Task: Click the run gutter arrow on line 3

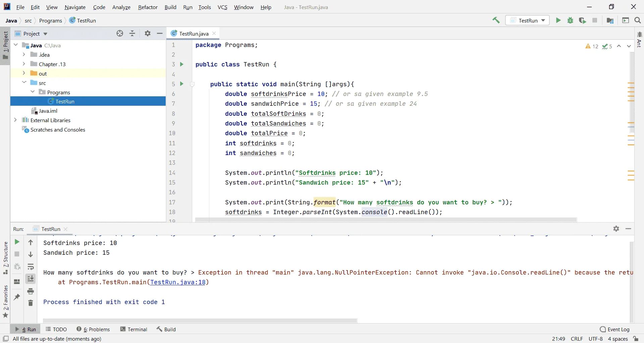Action: [x=182, y=64]
